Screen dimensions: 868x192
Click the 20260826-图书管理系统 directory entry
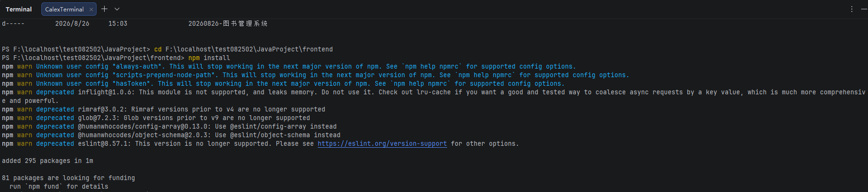(x=228, y=23)
